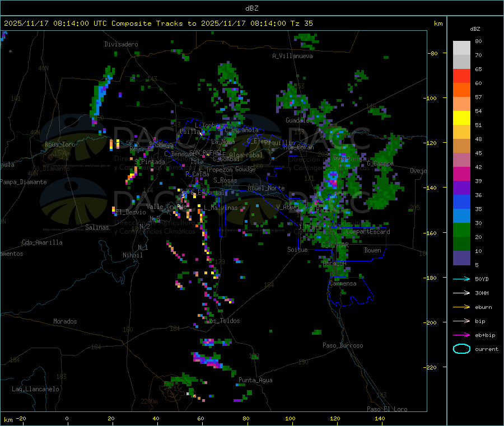Click the cyan 50YD arrow legend icon

tap(461, 279)
